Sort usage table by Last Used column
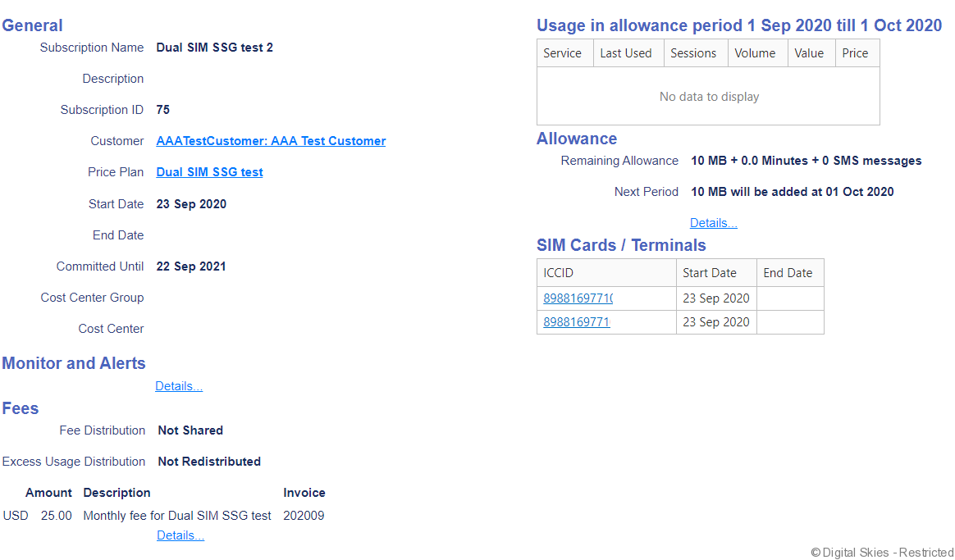The height and width of the screenshot is (560, 955). 625,53
